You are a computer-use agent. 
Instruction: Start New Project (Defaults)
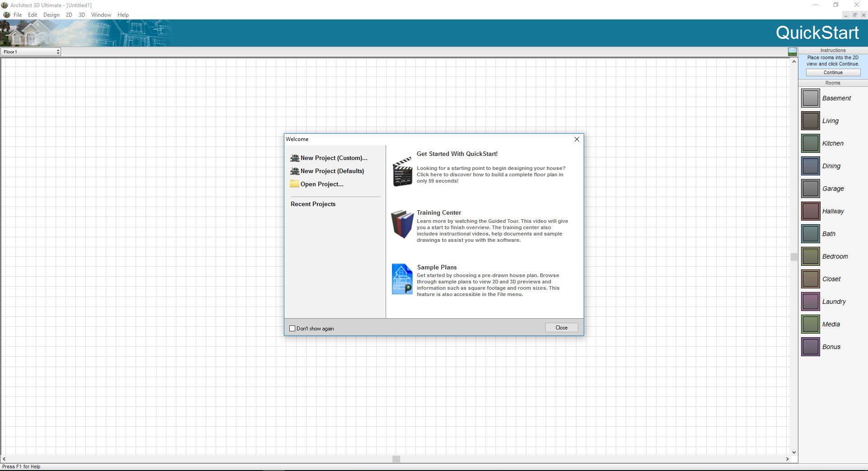pos(327,171)
